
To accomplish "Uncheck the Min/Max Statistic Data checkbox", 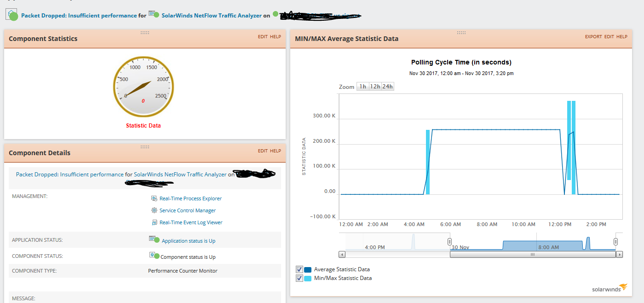I will pyautogui.click(x=299, y=278).
